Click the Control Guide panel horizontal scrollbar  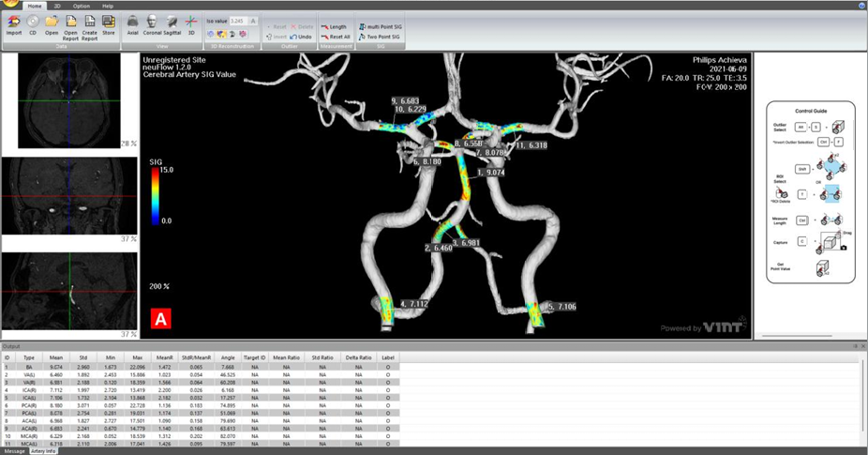797,336
